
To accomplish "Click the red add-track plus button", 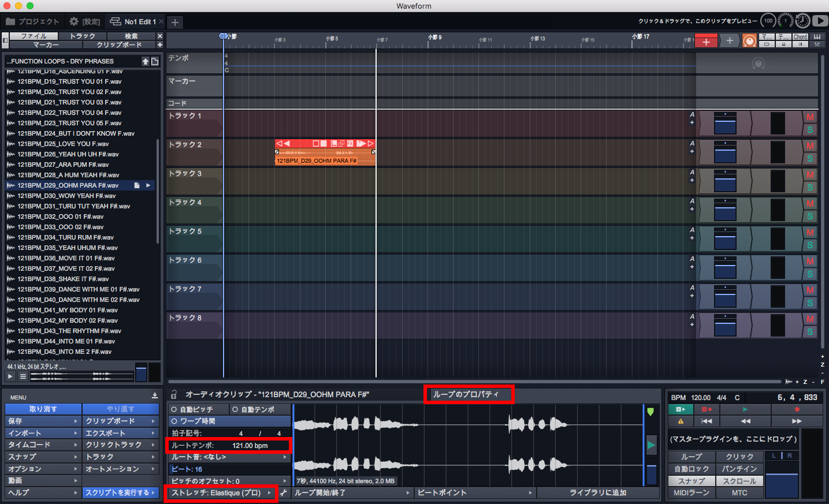I will (x=706, y=41).
